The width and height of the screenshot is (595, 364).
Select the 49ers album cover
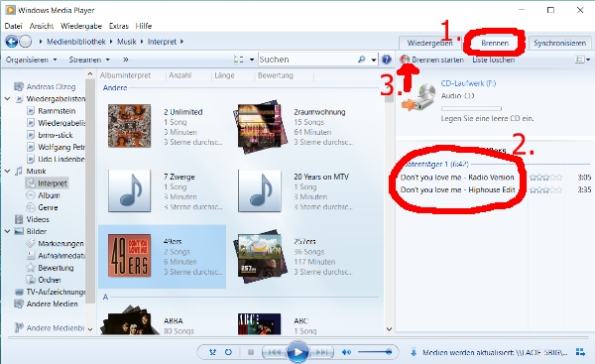pyautogui.click(x=129, y=256)
